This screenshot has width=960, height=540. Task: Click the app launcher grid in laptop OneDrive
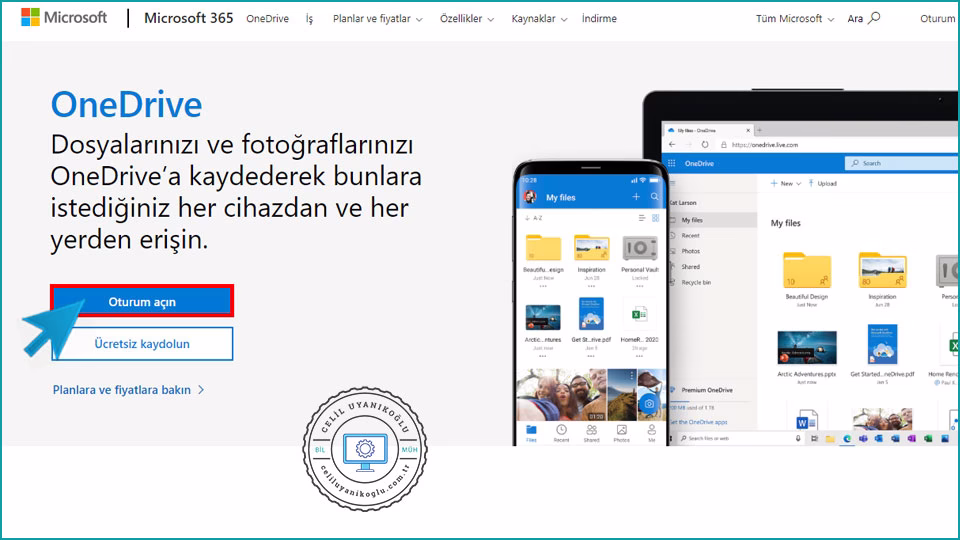point(672,163)
